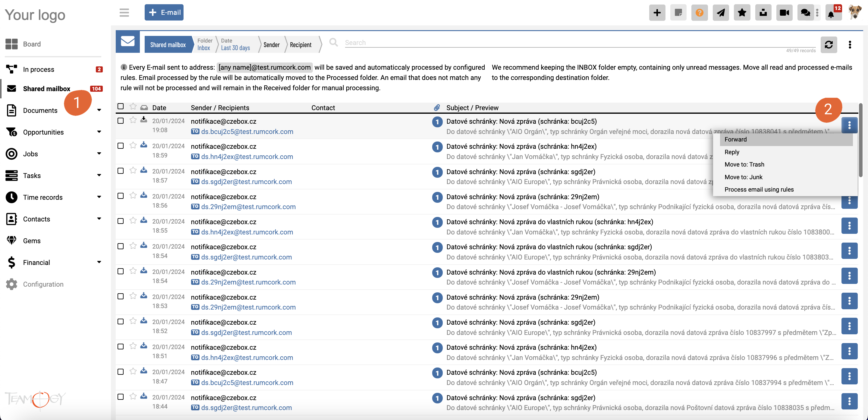Toggle the select-all emails checkbox
The width and height of the screenshot is (868, 420).
120,107
